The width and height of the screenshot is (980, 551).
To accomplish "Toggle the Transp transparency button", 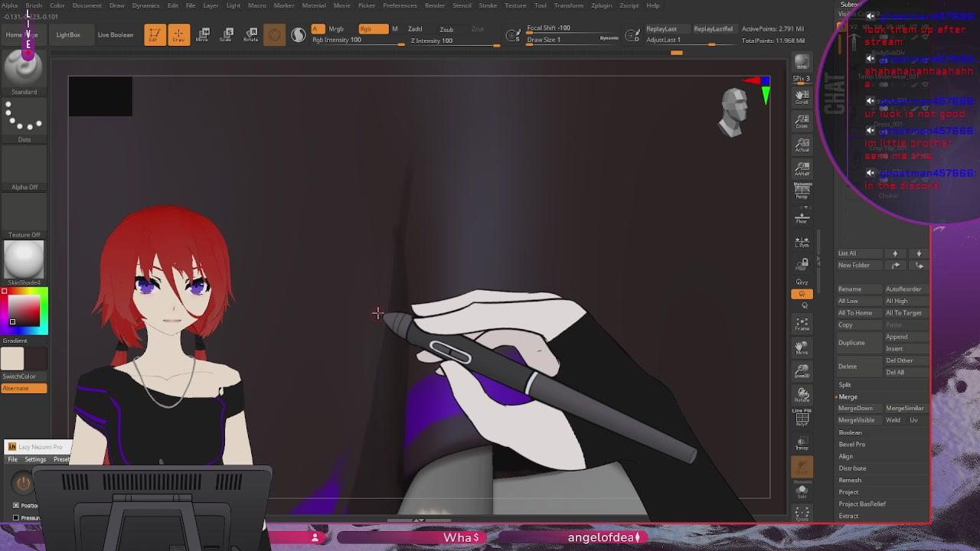I will pos(802,443).
